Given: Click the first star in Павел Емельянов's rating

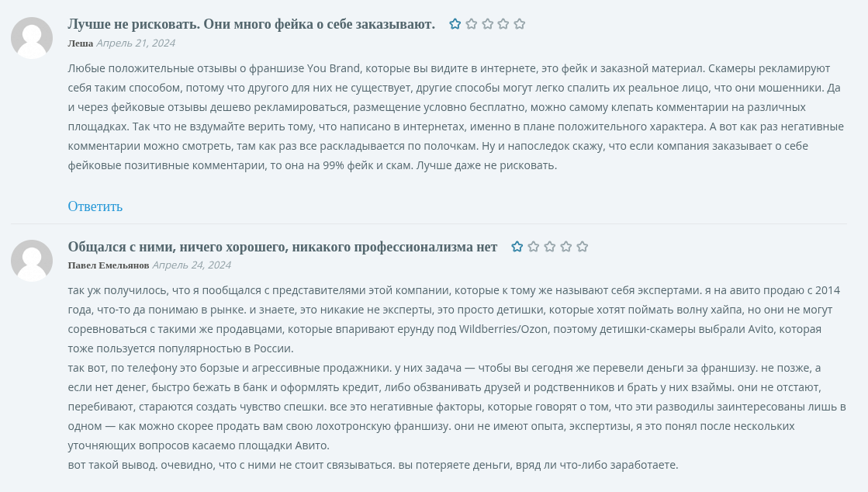Looking at the screenshot, I should [517, 247].
